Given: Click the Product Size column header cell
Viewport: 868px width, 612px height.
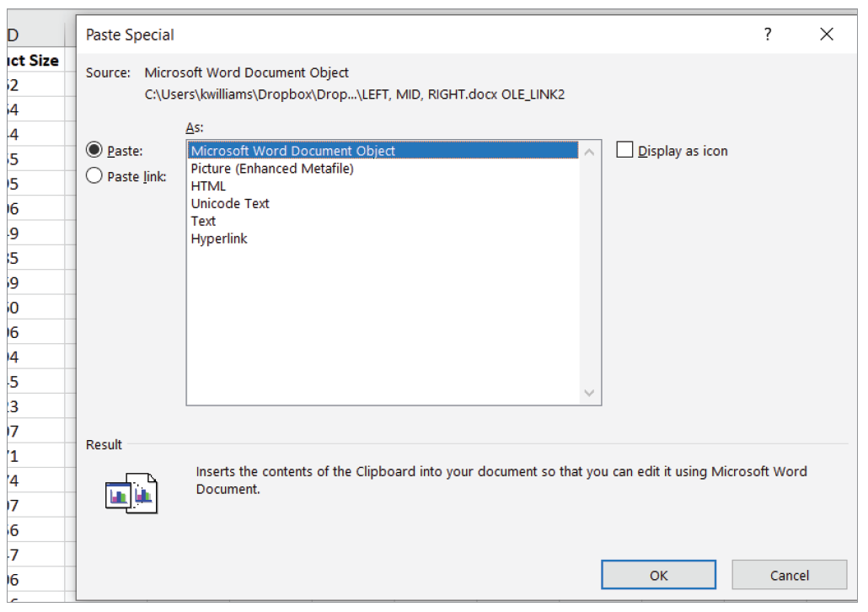Looking at the screenshot, I should (x=32, y=61).
